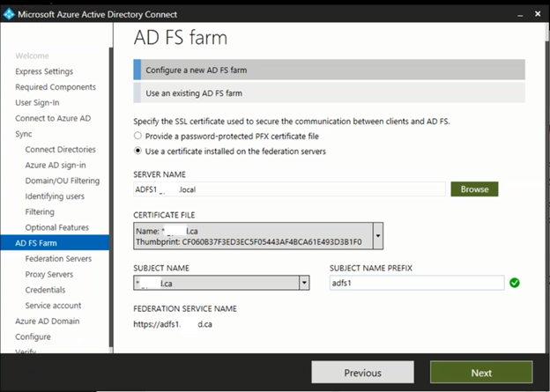Go to the Configure step

click(33, 337)
